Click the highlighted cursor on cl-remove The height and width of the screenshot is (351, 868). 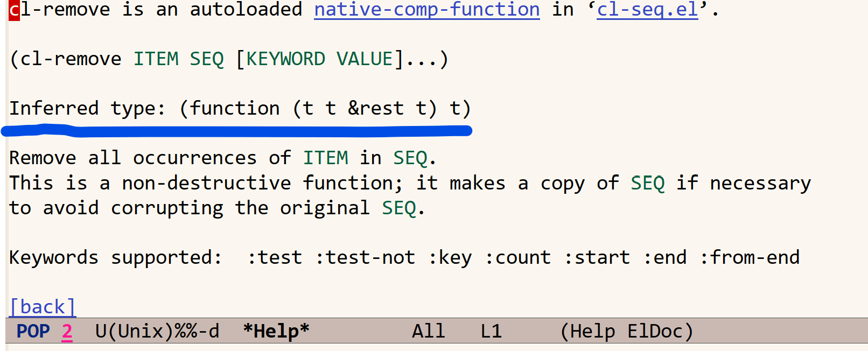(15, 10)
